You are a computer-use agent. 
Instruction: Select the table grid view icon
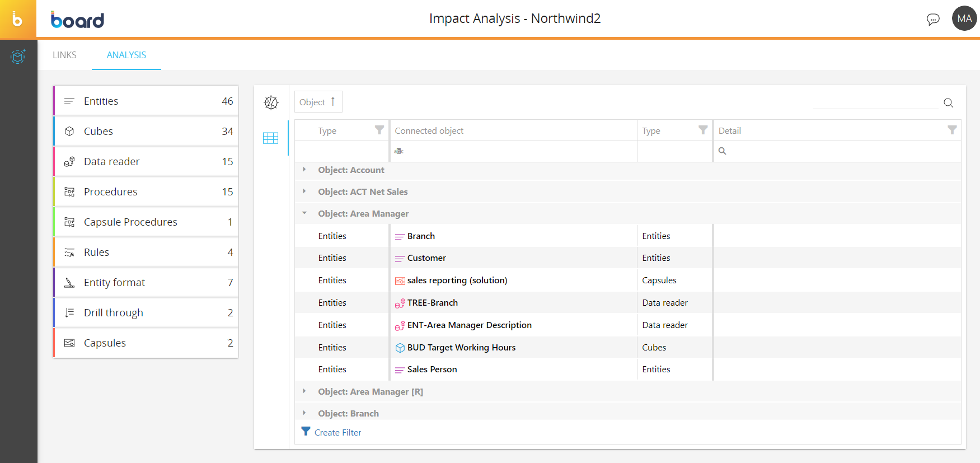(x=271, y=138)
